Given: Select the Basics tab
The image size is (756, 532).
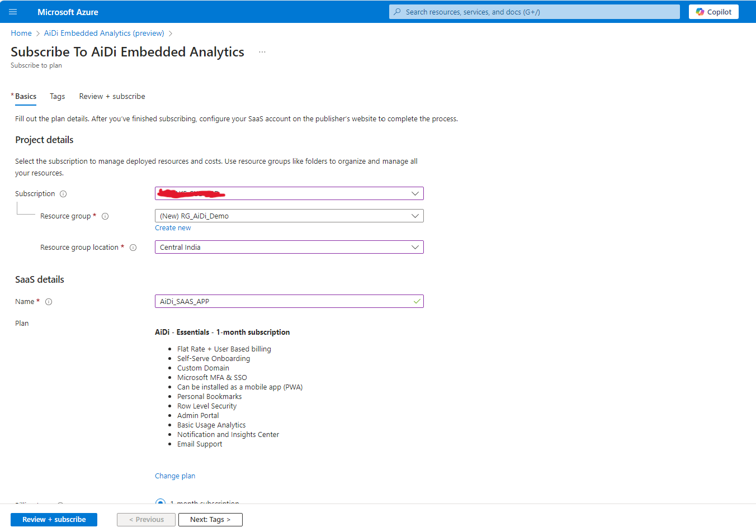Looking at the screenshot, I should (26, 96).
